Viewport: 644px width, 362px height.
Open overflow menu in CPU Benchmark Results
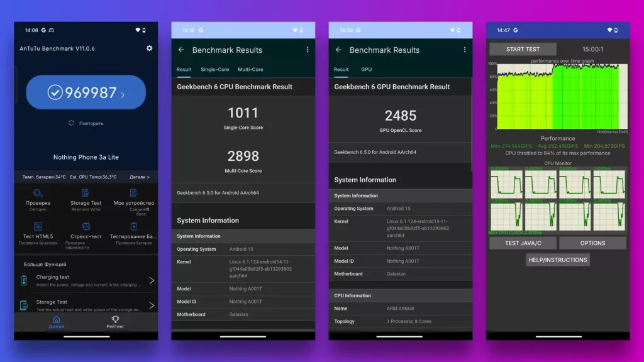307,50
